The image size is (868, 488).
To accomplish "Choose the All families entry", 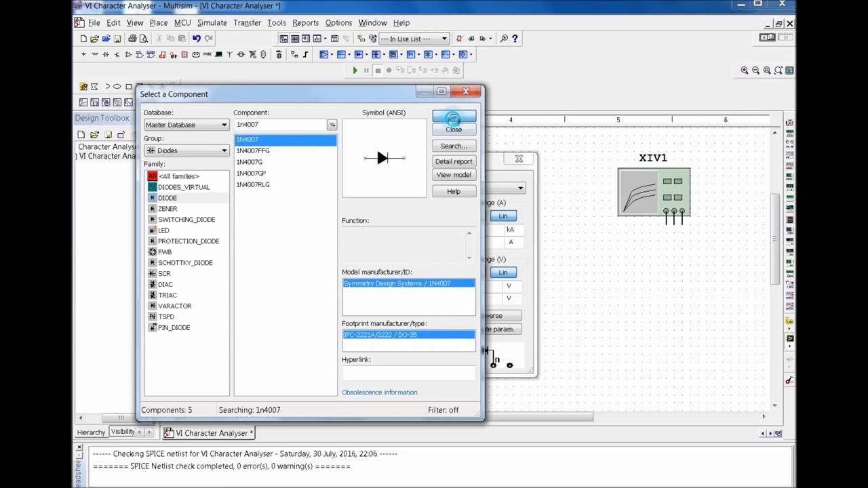I will tap(178, 176).
